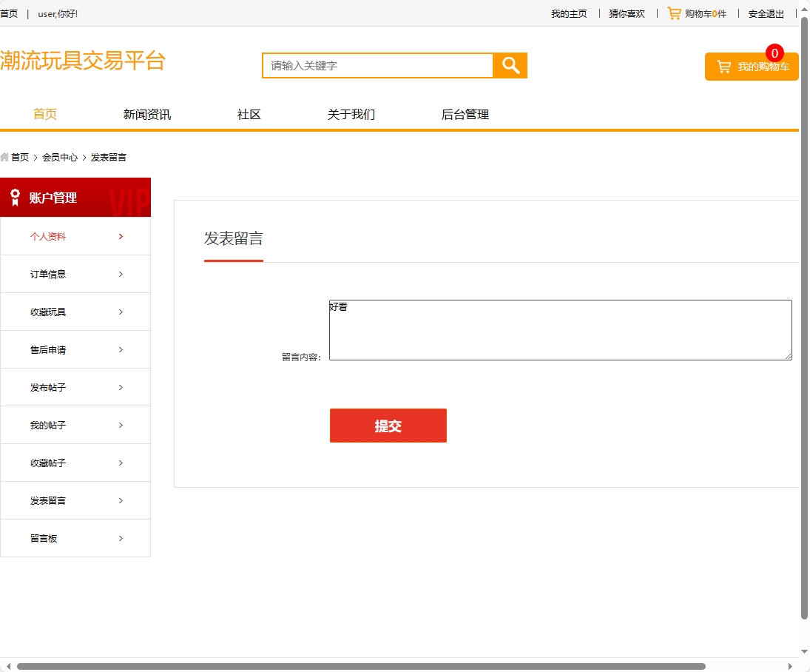Open the 猜你喜欢 recommendations link
This screenshot has height=672, width=810.
point(626,13)
